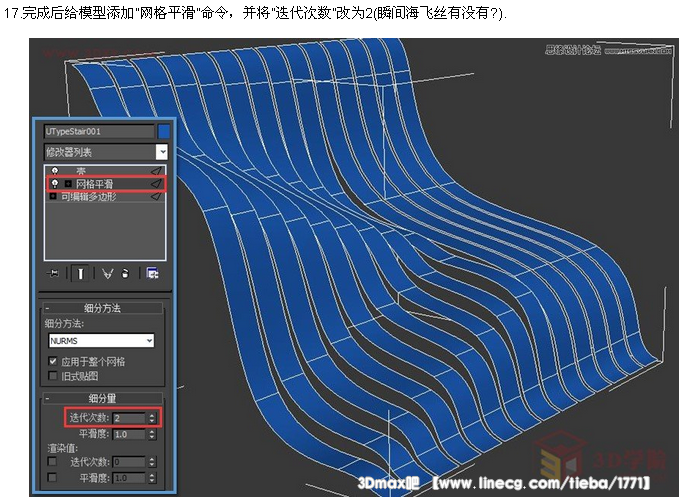Image resolution: width=679 pixels, height=500 pixels.
Task: Click the 迭代次数 spinner arrows
Action: click(152, 418)
